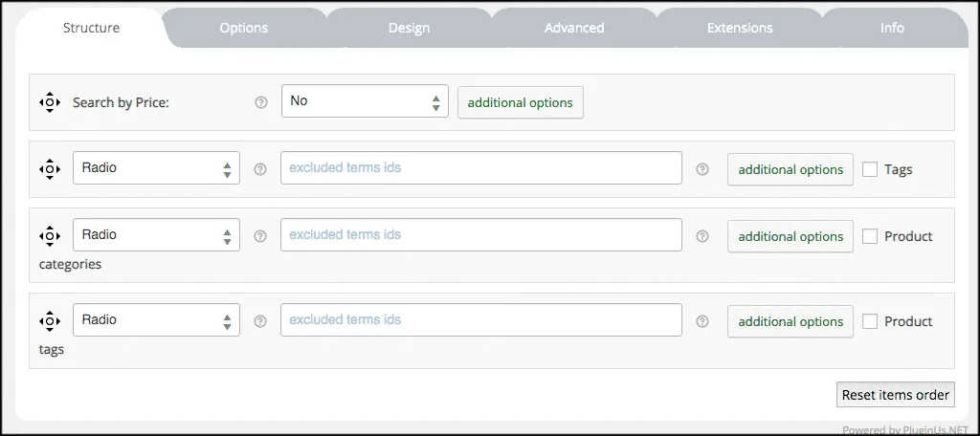Click excluded terms ids field in Tags row
980x436 pixels.
pos(481,168)
